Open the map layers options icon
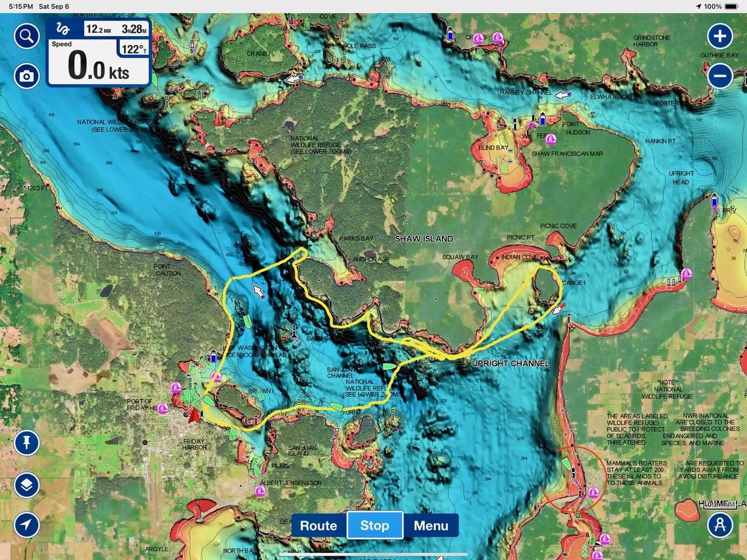This screenshot has width=747, height=560. click(26, 485)
